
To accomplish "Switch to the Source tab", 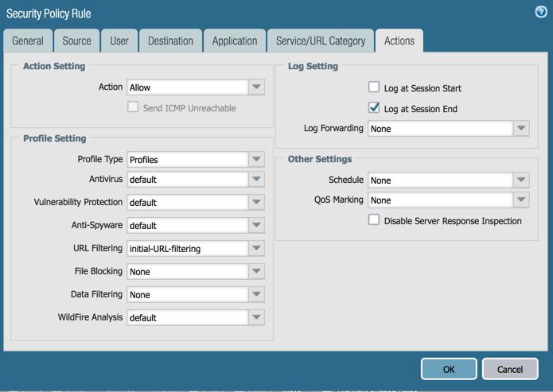I will pyautogui.click(x=77, y=41).
